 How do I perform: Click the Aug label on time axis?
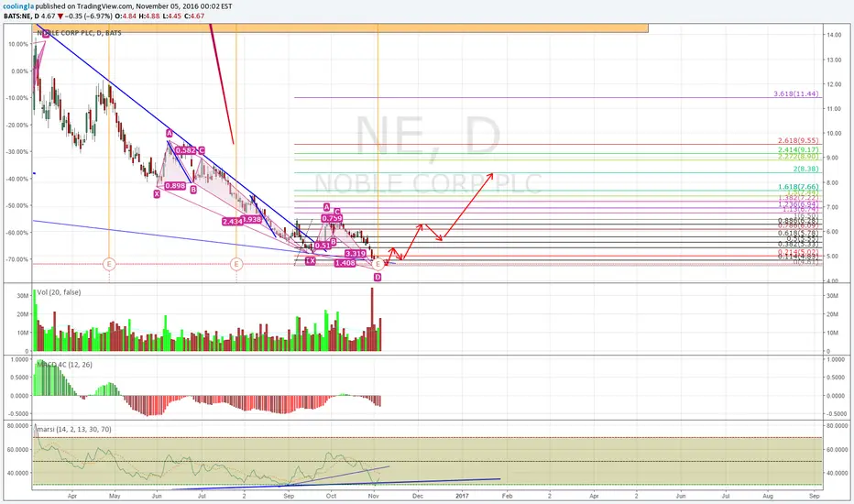(x=767, y=497)
